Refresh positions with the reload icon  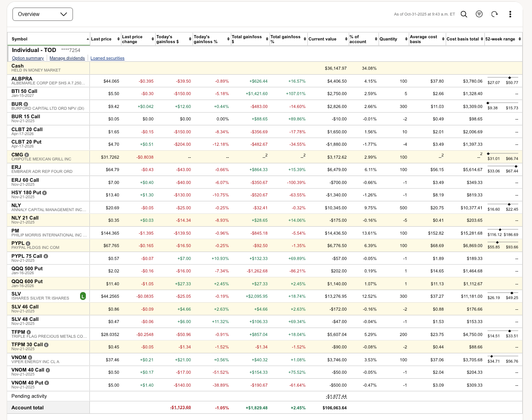click(x=494, y=14)
